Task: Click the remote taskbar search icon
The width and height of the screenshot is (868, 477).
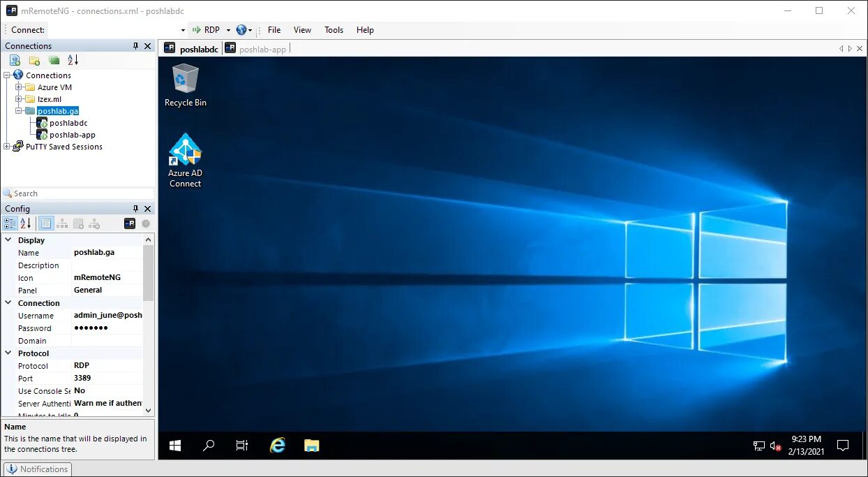Action: point(208,446)
